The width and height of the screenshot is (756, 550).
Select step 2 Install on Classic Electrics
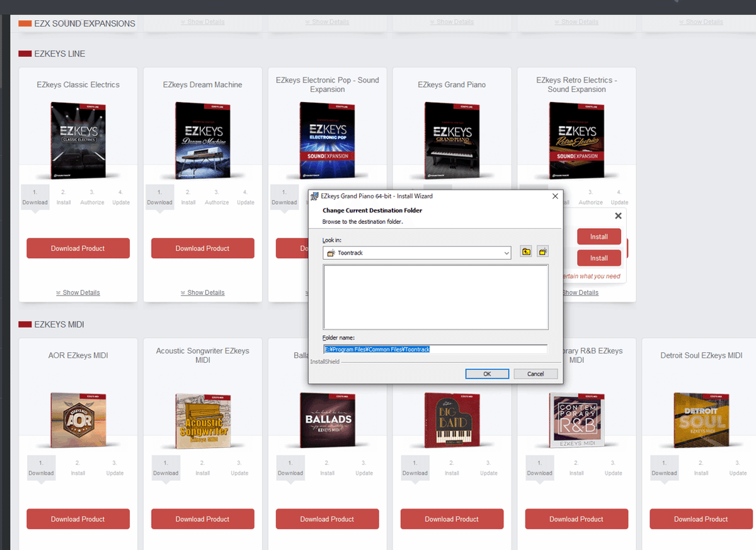point(64,197)
